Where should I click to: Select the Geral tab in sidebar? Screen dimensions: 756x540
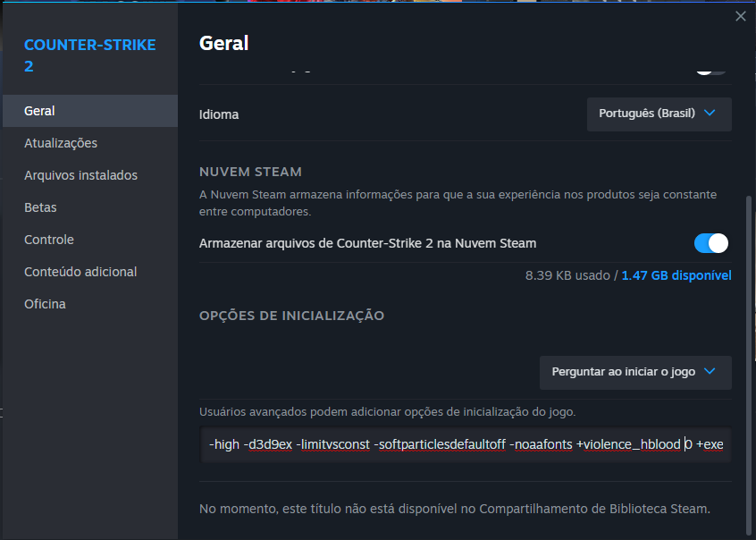pyautogui.click(x=40, y=111)
